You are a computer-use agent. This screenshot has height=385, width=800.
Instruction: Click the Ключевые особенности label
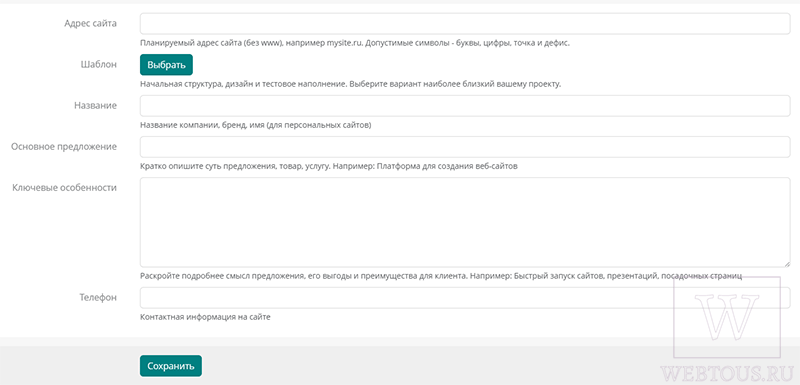tap(65, 188)
